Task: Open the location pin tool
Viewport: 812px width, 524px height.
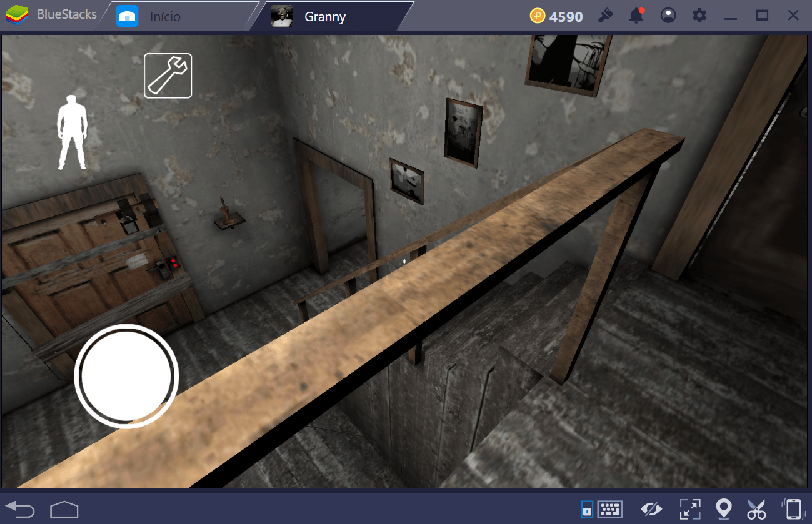Action: pyautogui.click(x=724, y=509)
